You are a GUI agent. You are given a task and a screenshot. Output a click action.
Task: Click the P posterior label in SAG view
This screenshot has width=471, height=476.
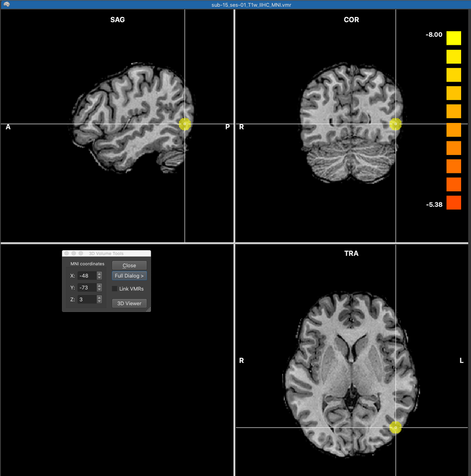227,127
